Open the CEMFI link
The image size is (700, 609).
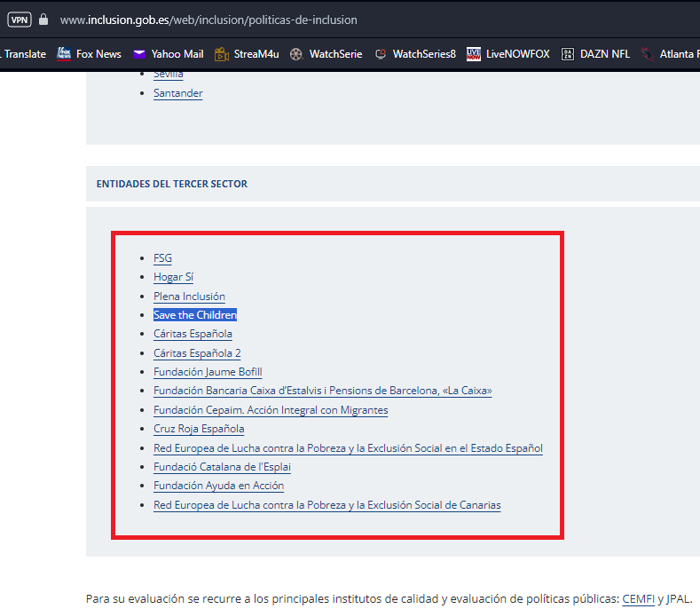639,598
